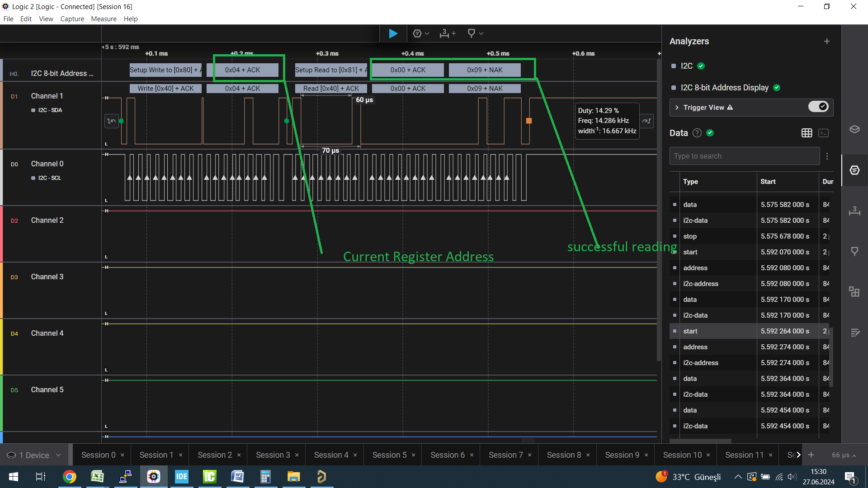Switch Data view to terminal icon
This screenshot has height=488, width=868.
(824, 133)
